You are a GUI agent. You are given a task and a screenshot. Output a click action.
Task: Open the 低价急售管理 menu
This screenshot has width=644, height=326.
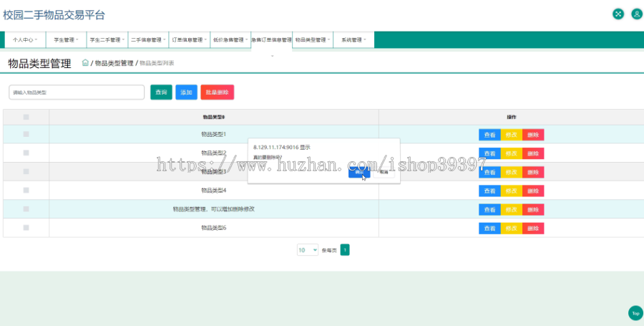pyautogui.click(x=230, y=40)
